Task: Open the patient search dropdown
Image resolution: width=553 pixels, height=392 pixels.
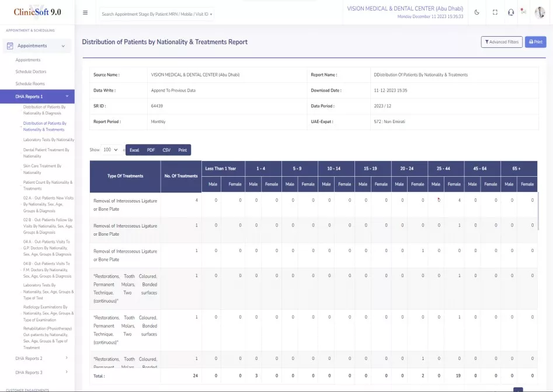Action: click(x=156, y=14)
